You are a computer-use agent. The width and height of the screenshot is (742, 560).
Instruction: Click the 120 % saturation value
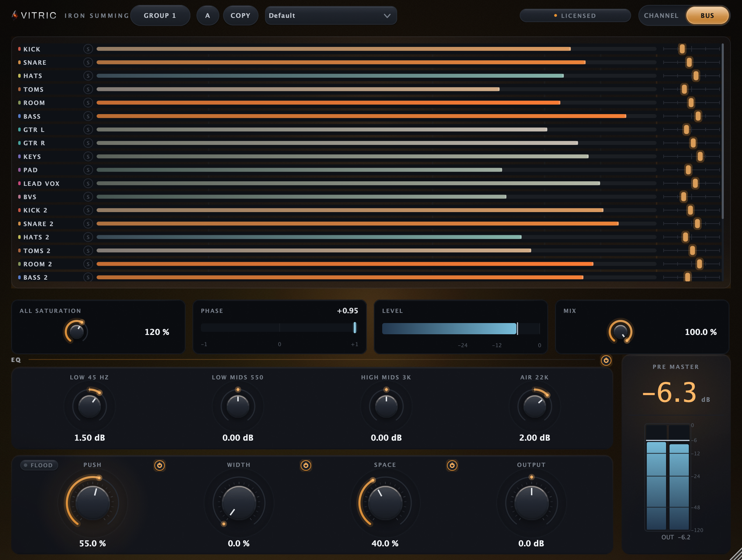157,332
